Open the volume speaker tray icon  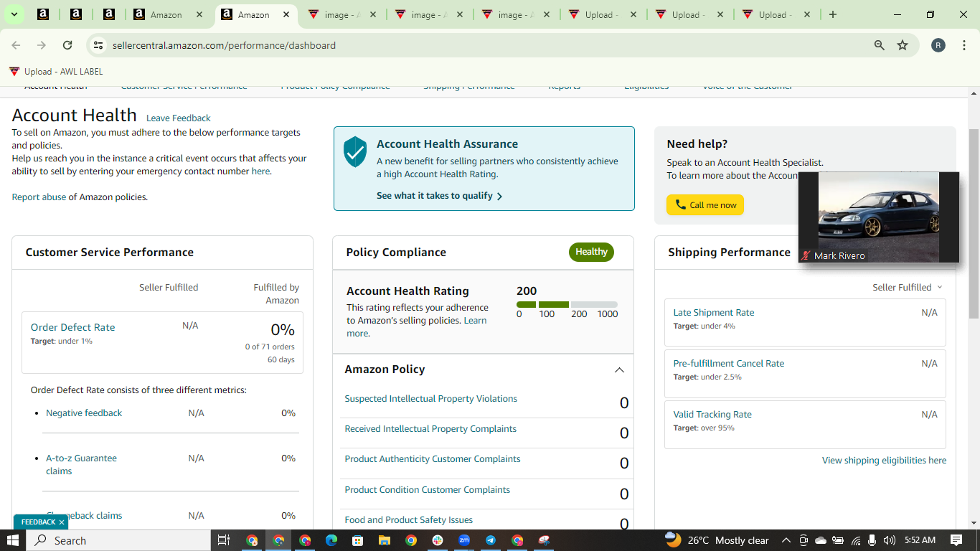(x=890, y=540)
